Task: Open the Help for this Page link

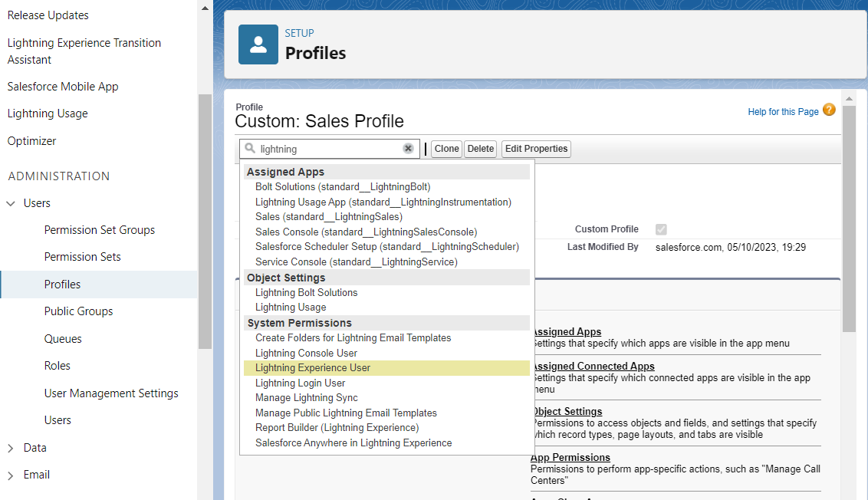Action: point(783,112)
